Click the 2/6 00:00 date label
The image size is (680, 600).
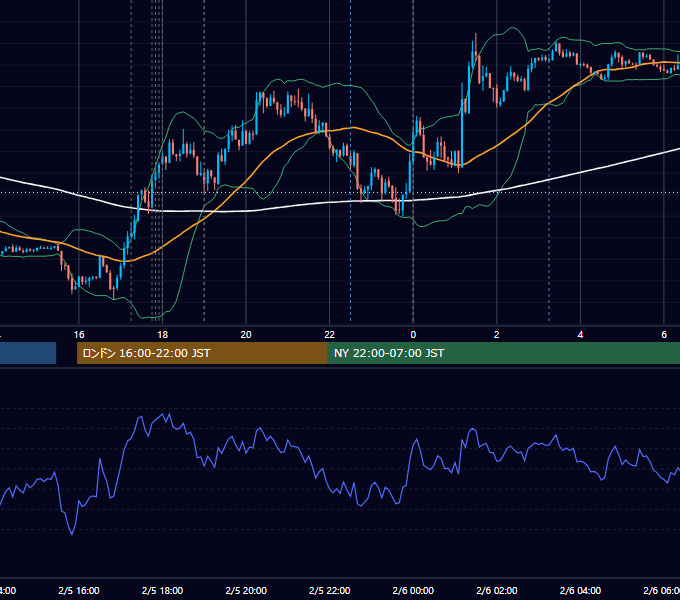413,590
